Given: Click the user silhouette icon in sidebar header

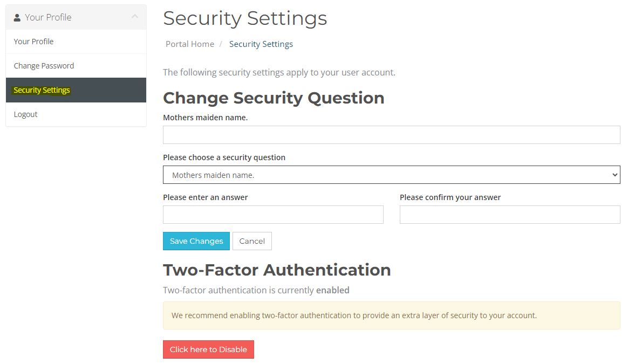Looking at the screenshot, I should click(17, 18).
